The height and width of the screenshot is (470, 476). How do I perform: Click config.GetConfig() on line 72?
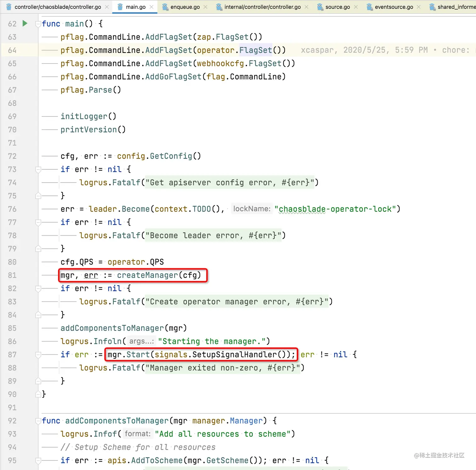pos(159,156)
